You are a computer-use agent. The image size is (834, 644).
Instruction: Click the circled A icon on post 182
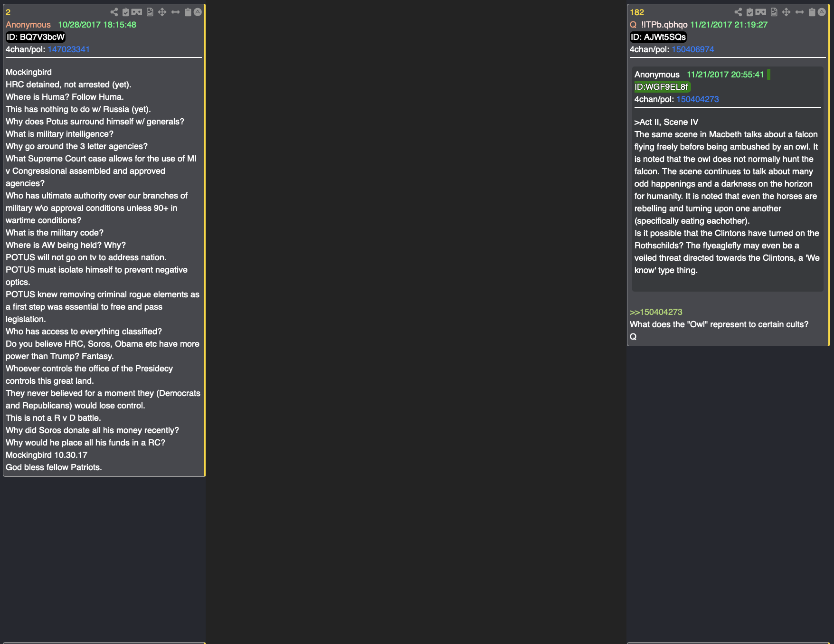(x=822, y=12)
